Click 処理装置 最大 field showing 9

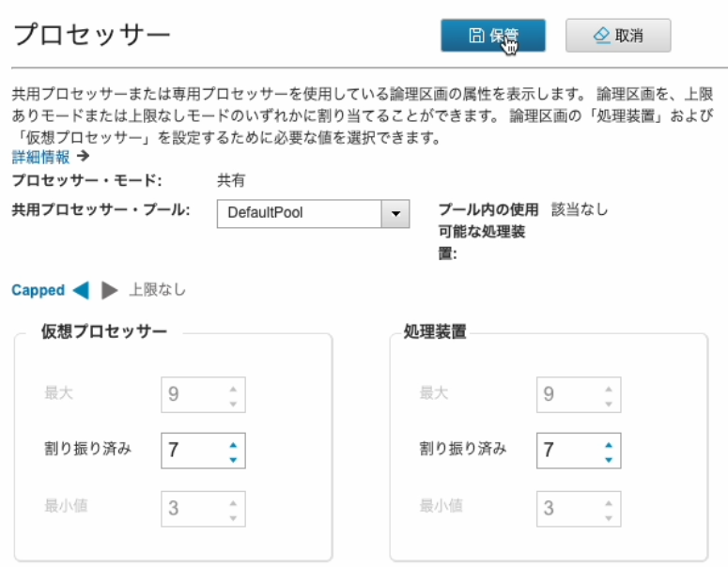coord(579,394)
